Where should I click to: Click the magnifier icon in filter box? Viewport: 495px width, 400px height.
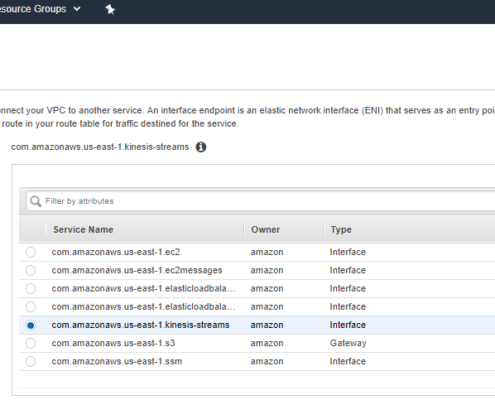click(35, 201)
